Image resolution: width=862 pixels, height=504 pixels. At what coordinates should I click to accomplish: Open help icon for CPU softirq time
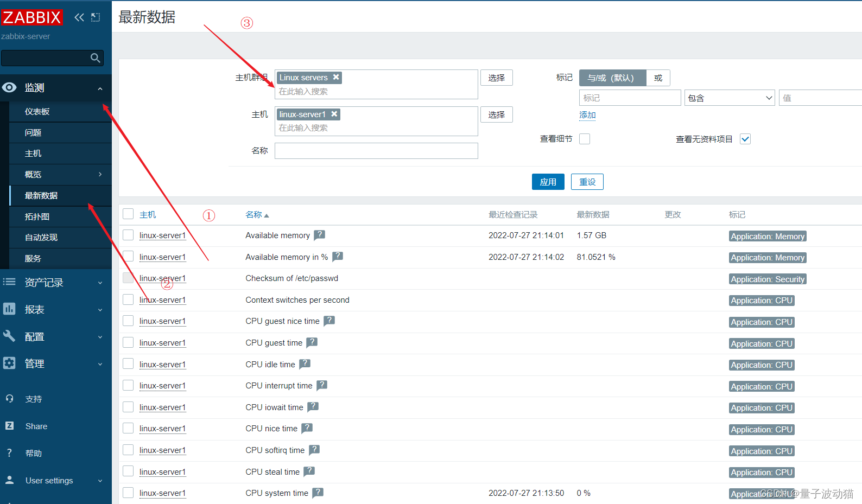coord(314,449)
